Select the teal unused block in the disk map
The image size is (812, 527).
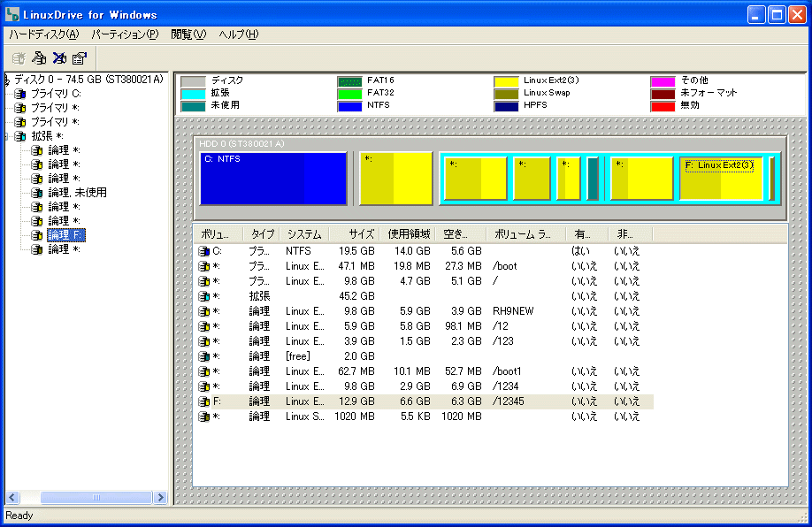pos(593,179)
